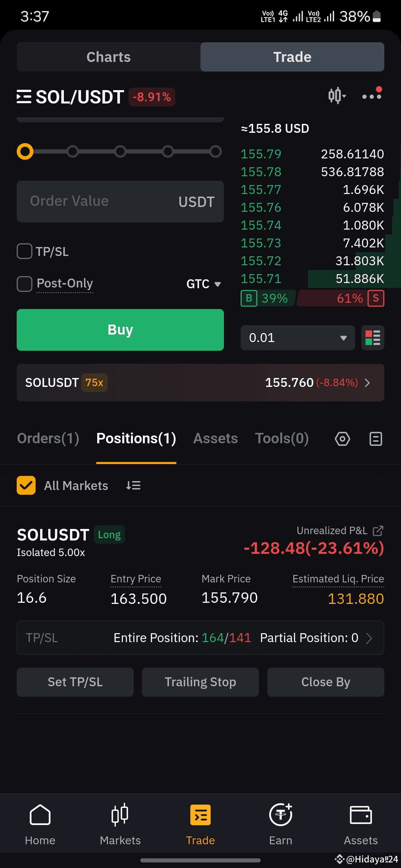The width and height of the screenshot is (401, 868).
Task: Open the 0.01 price precision dropdown
Action: click(298, 338)
